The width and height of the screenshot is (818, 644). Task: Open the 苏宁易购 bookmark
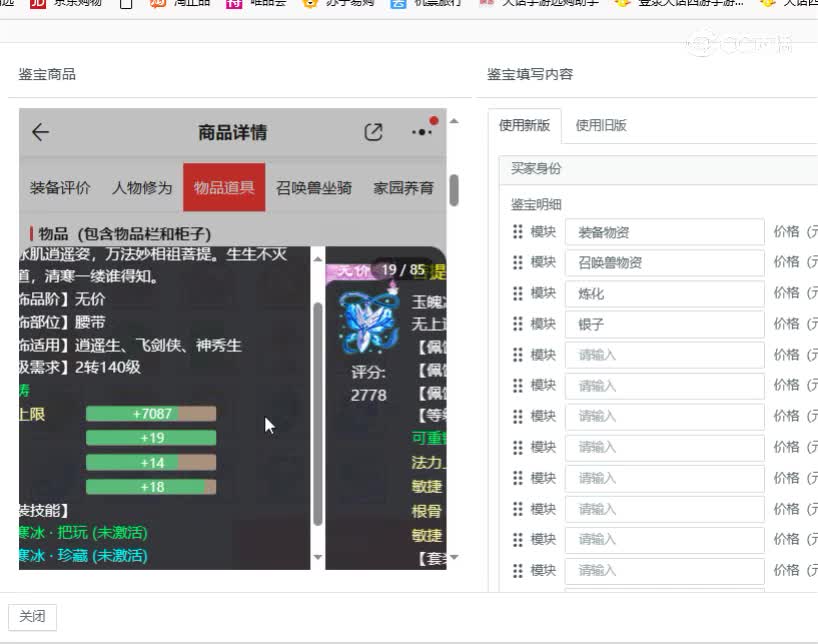coord(339,3)
